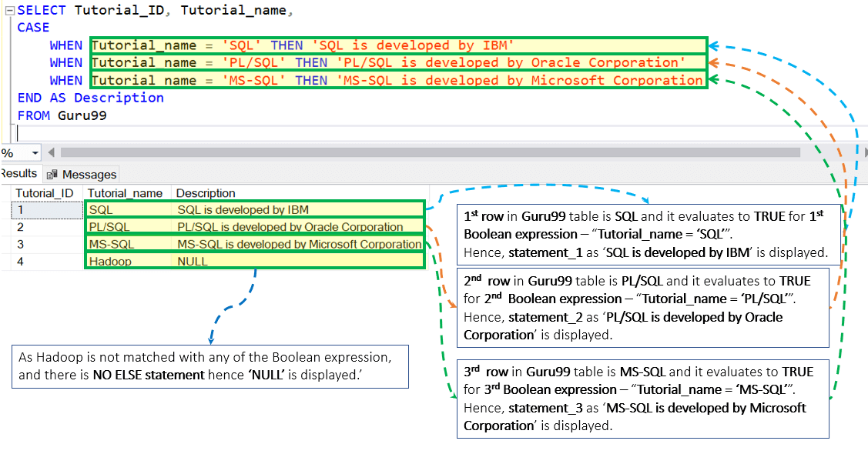Select the 'MS-SQL is developed by Microsoft Corporation' result cell
The height and width of the screenshot is (454, 868).
tap(299, 245)
